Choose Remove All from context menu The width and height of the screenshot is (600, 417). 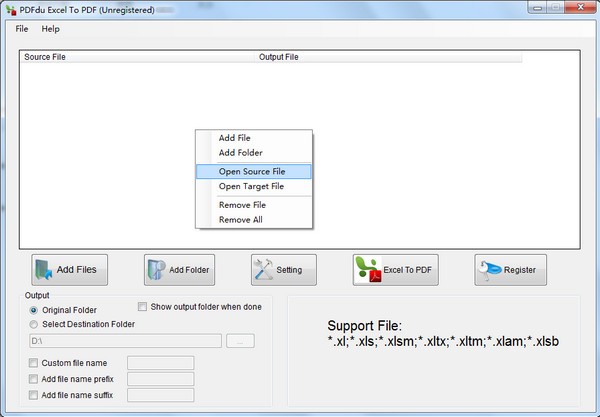pyautogui.click(x=241, y=220)
